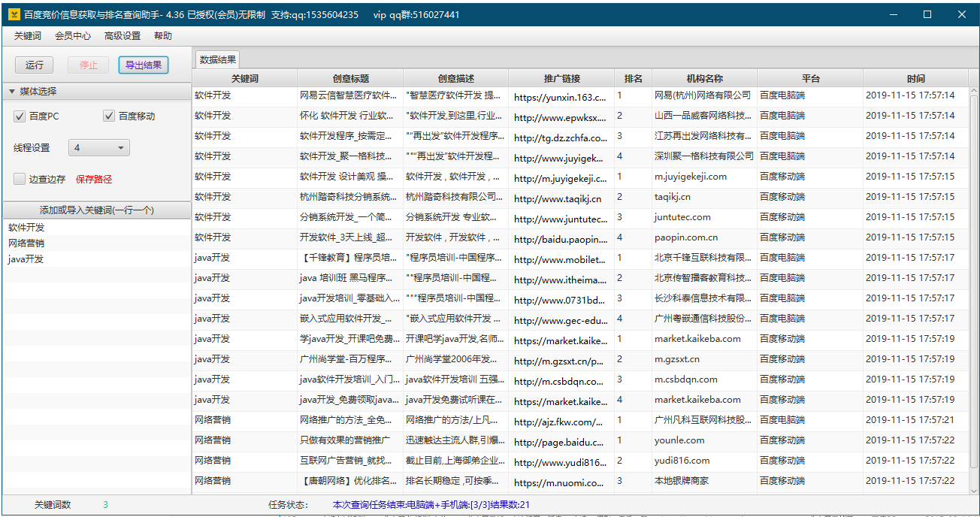
Task: Open the 线程设置 dropdown
Action: pos(99,148)
